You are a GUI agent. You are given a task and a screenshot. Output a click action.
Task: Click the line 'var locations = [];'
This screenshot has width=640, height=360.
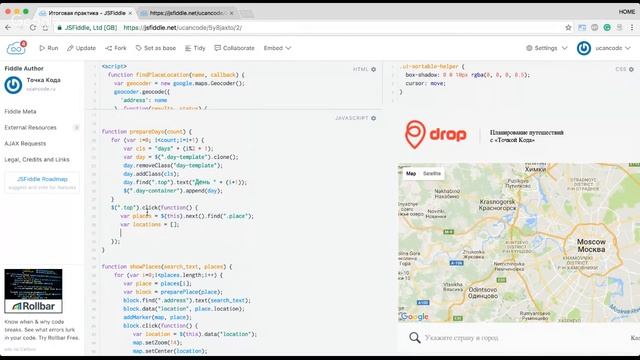click(150, 224)
